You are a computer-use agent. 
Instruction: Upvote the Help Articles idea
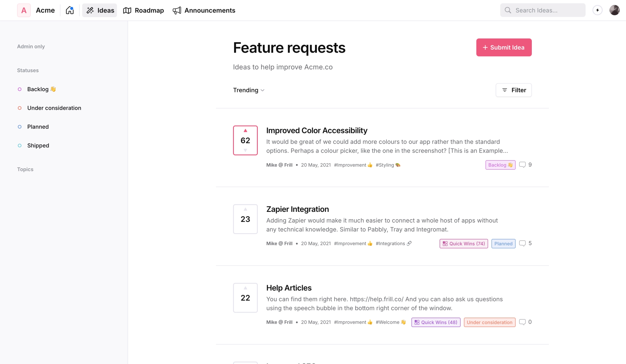tap(245, 288)
